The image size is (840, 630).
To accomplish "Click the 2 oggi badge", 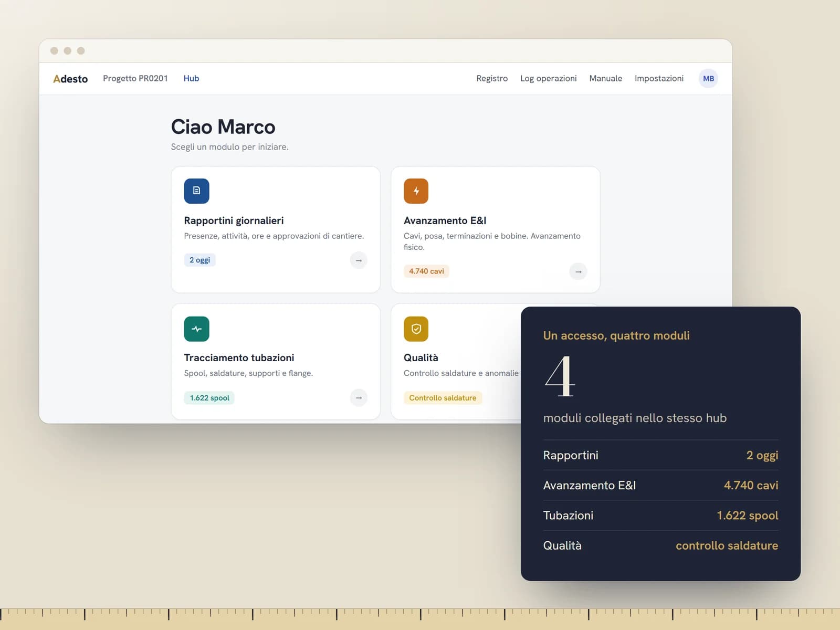I will (x=199, y=260).
